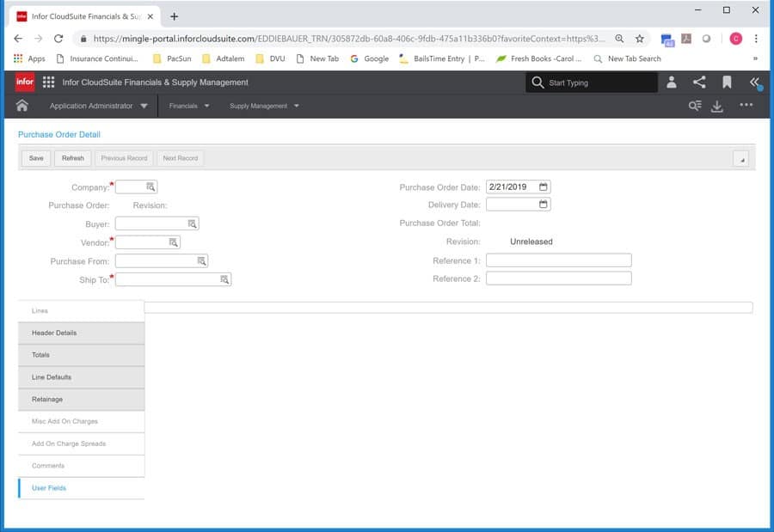This screenshot has height=532, width=774.
Task: Open the app grid menu icon
Action: [x=48, y=82]
